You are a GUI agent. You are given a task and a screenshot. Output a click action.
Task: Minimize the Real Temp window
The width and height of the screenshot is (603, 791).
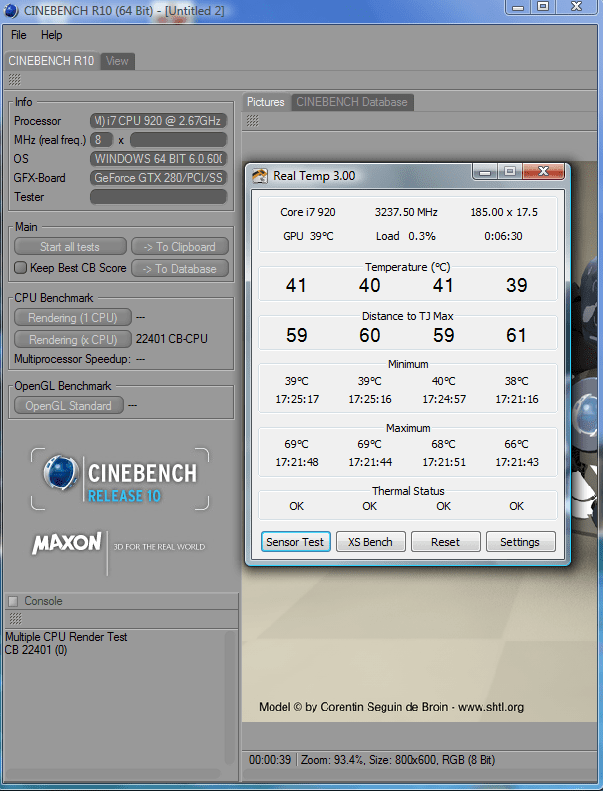click(485, 172)
